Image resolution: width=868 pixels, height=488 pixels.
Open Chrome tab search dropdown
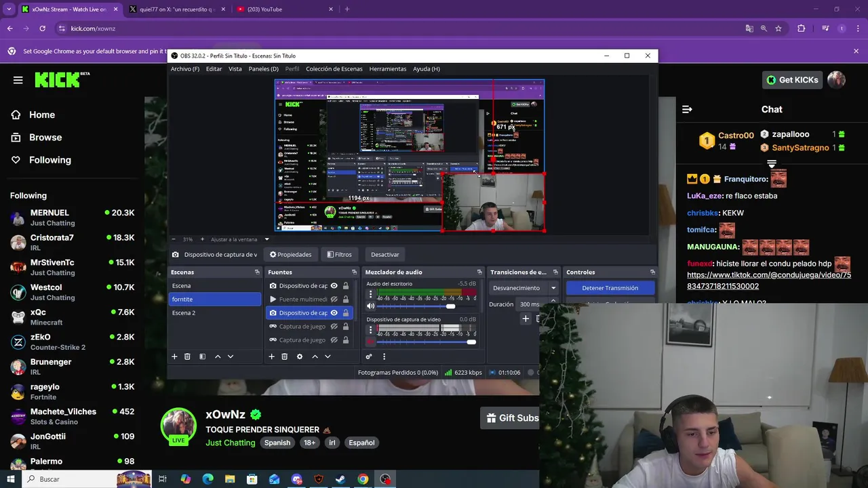[9, 9]
